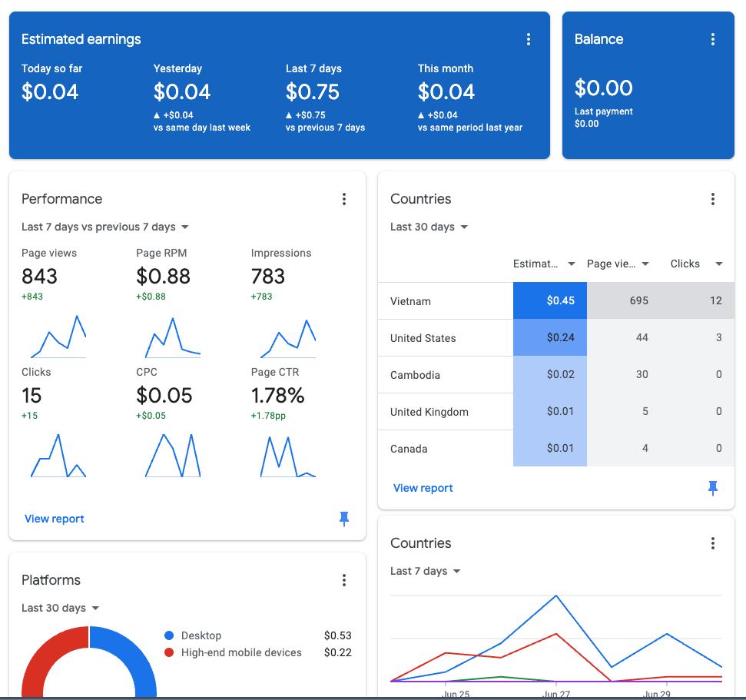
Task: Click Cambodia earnings cell $0.02
Action: point(550,374)
